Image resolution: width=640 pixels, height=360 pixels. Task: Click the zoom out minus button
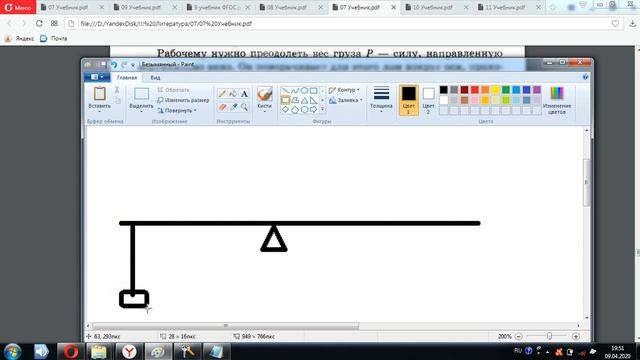coord(518,336)
